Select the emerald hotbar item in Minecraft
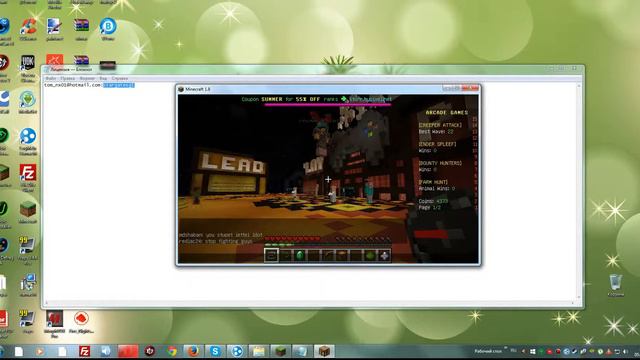Viewport: 640px width, 360px height. [300, 256]
